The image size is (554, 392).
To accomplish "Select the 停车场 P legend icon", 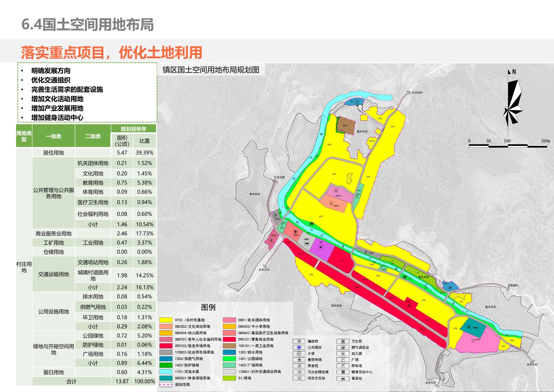I will pyautogui.click(x=343, y=366).
